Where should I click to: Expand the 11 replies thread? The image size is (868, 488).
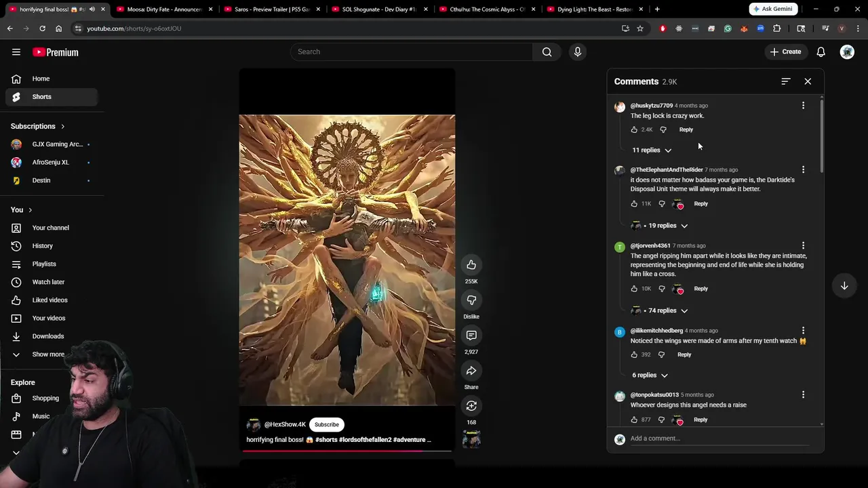coord(652,150)
